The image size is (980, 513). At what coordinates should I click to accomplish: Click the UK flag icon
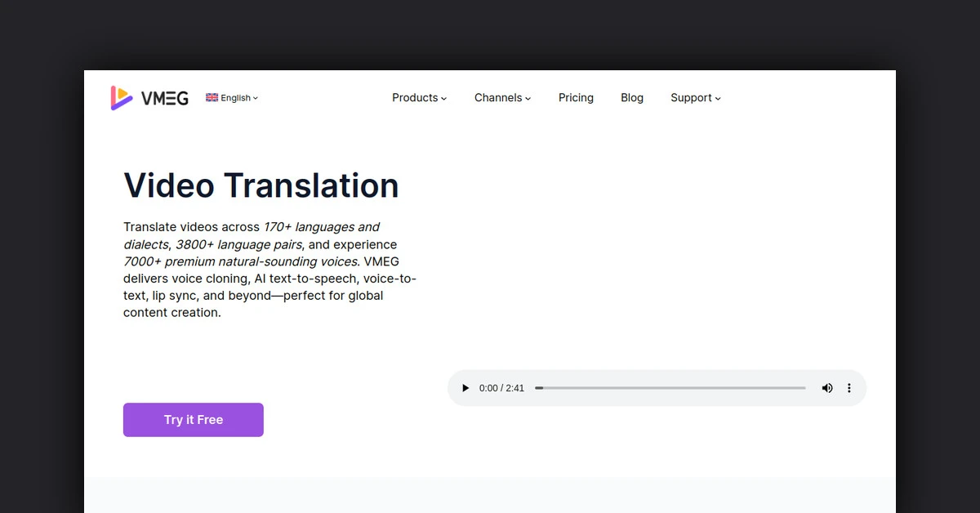click(211, 96)
